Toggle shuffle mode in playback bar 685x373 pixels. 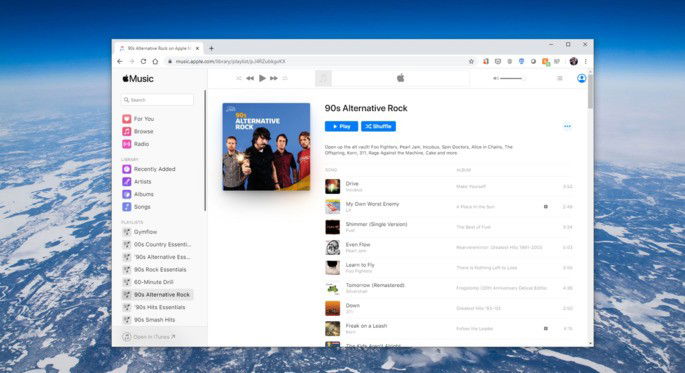[239, 78]
